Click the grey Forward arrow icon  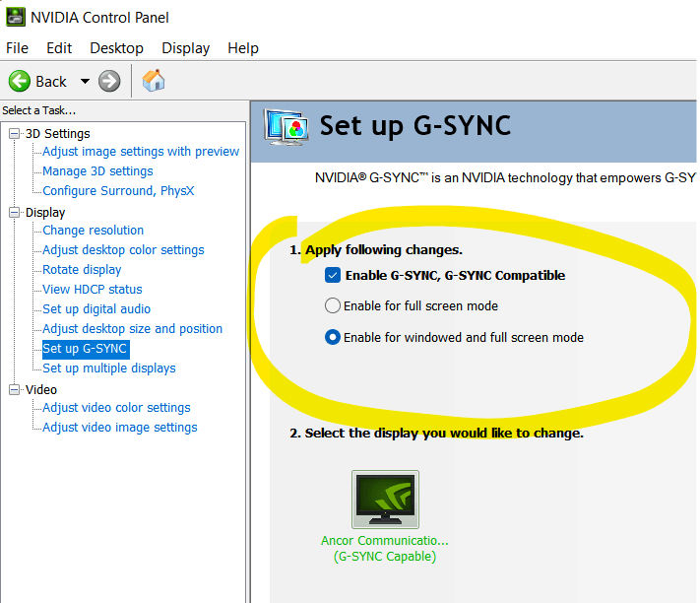click(x=109, y=82)
